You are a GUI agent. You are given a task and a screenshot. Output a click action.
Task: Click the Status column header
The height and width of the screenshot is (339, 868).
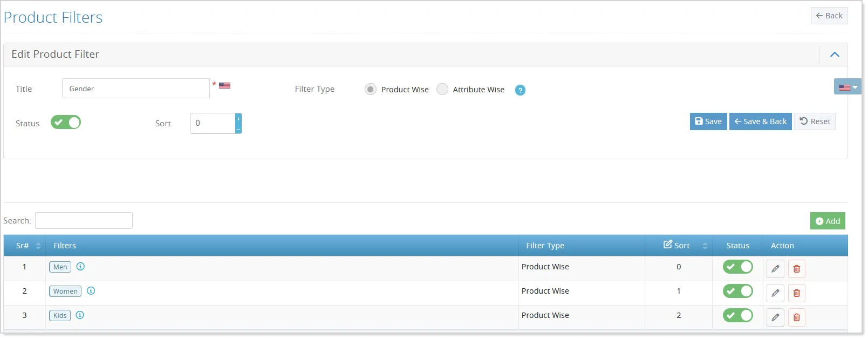tap(737, 246)
